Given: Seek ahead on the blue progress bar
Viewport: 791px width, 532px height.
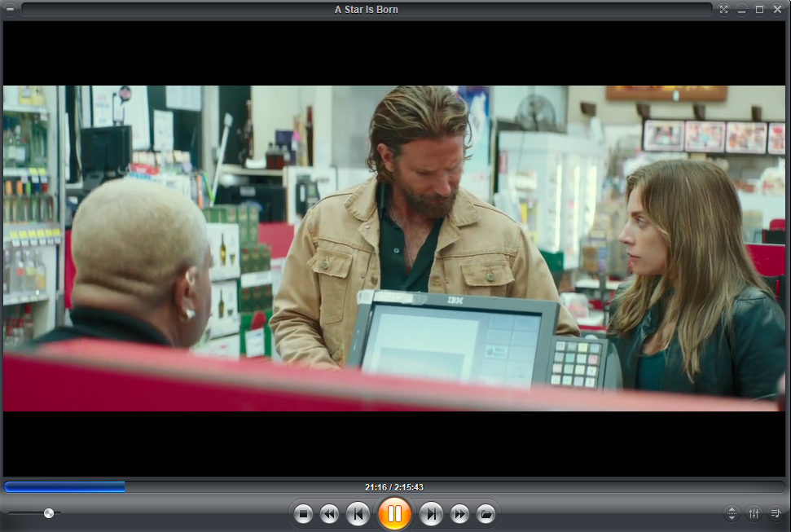Looking at the screenshot, I should 244,486.
